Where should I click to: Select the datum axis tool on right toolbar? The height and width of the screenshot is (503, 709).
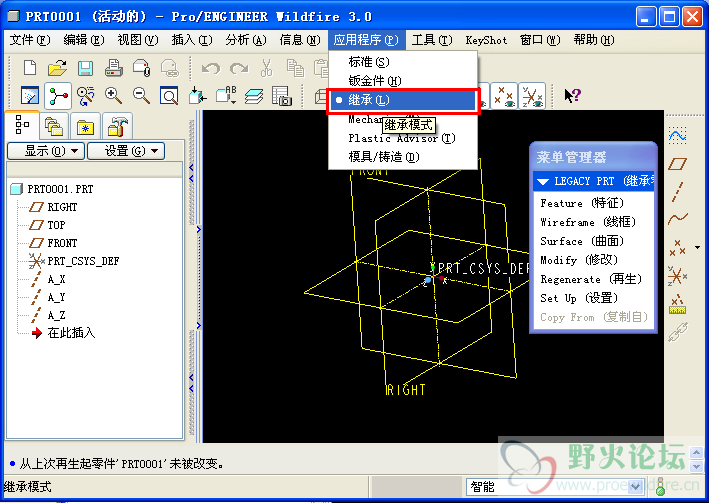click(677, 192)
